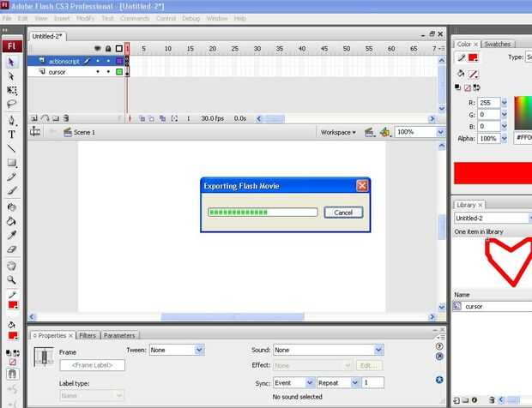Open the Alpha value slider arrow
This screenshot has width=532, height=408.
click(x=505, y=138)
